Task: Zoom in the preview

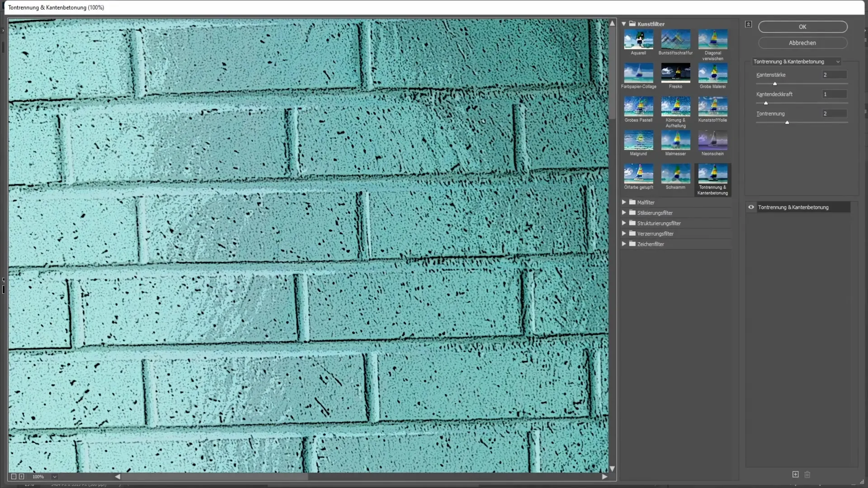Action: [21, 477]
